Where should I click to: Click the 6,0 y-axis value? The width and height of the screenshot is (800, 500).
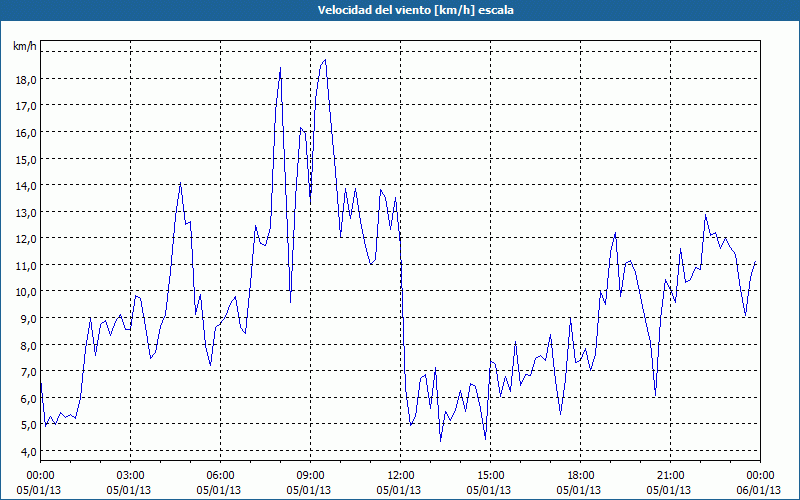coord(29,398)
